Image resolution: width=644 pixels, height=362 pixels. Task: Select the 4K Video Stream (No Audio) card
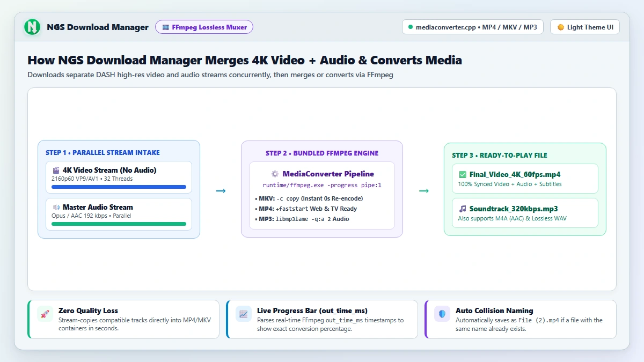[119, 177]
